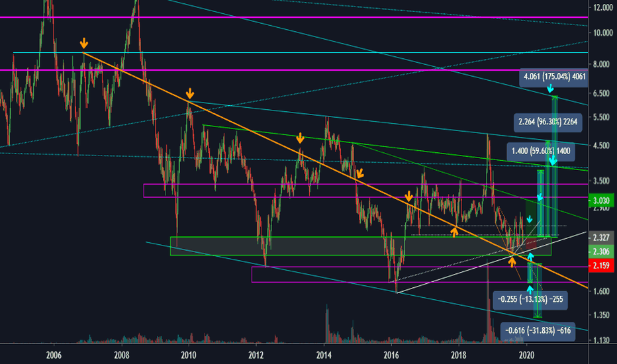Click the 2016 year on time axis
Screen dimensions: 617x364
pos(391,355)
